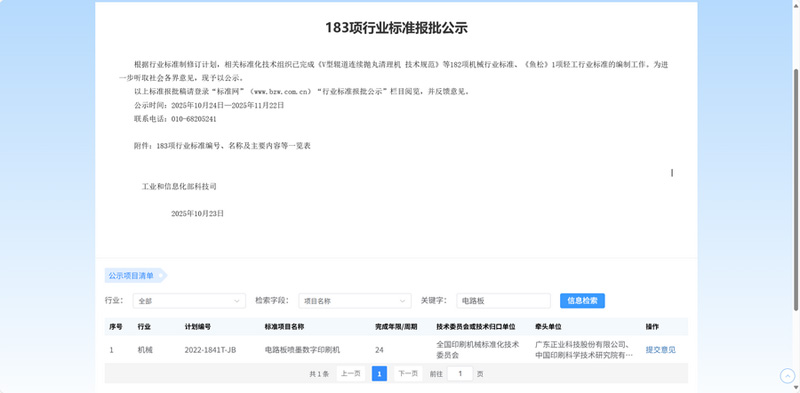Click the 附件 183项行业标准 attachment line
The width and height of the screenshot is (800, 393).
point(222,146)
